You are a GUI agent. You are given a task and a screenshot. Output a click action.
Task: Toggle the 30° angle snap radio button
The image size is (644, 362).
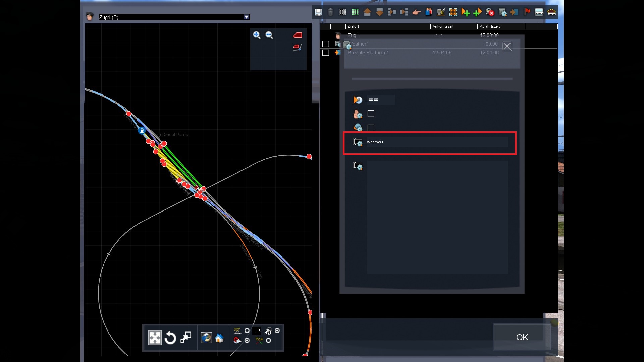point(247,331)
